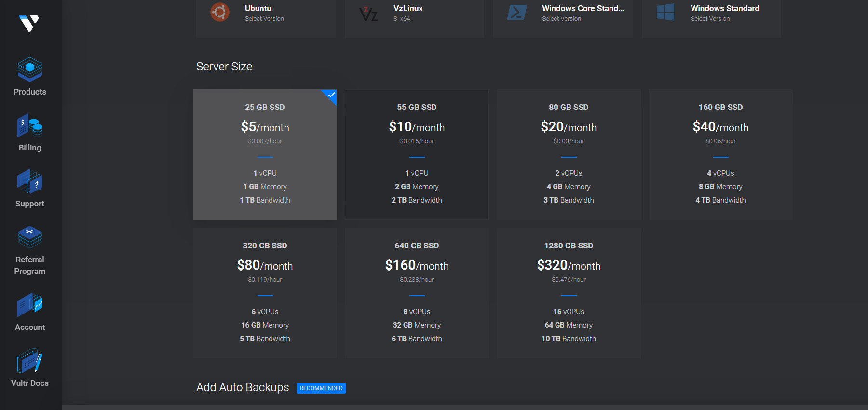
Task: Click the Ubuntu logo icon
Action: pos(220,12)
